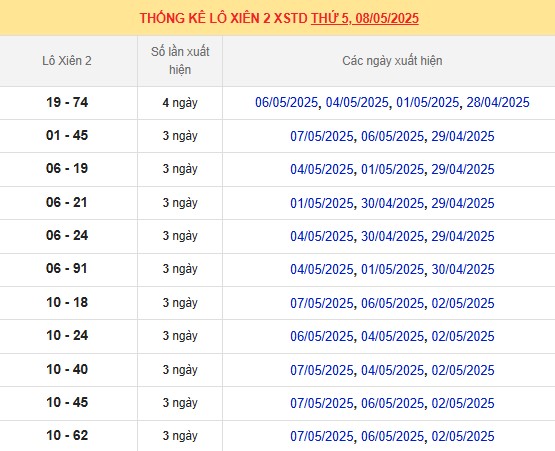Open 06/05/2025 in the 10 - 24 row
Viewport: 555px width, 451px height.
click(322, 336)
